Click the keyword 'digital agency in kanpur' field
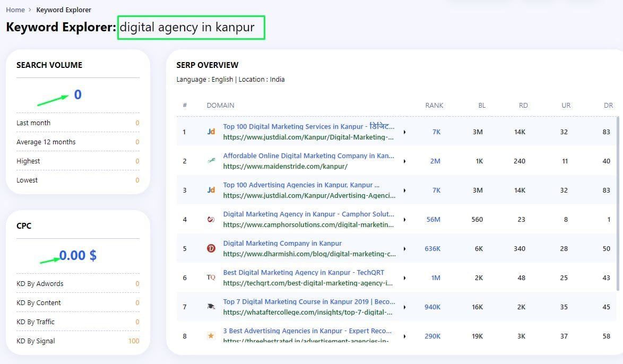This screenshot has width=623, height=364. coord(191,27)
